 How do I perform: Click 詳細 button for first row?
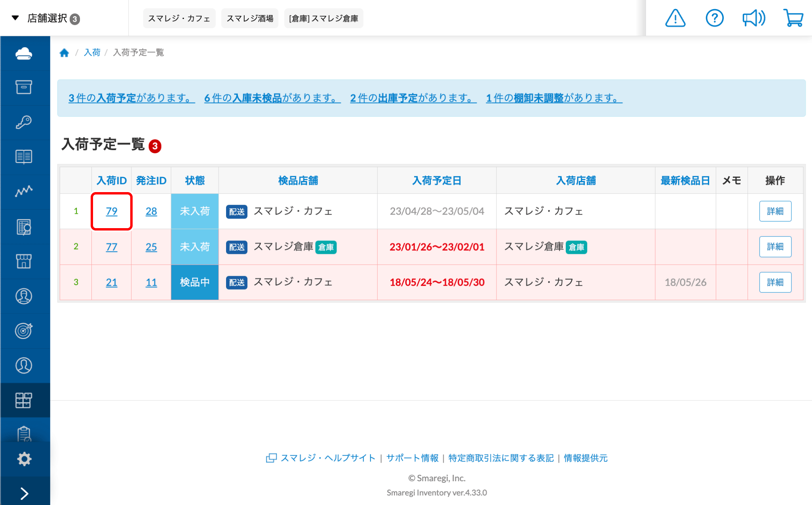(775, 211)
